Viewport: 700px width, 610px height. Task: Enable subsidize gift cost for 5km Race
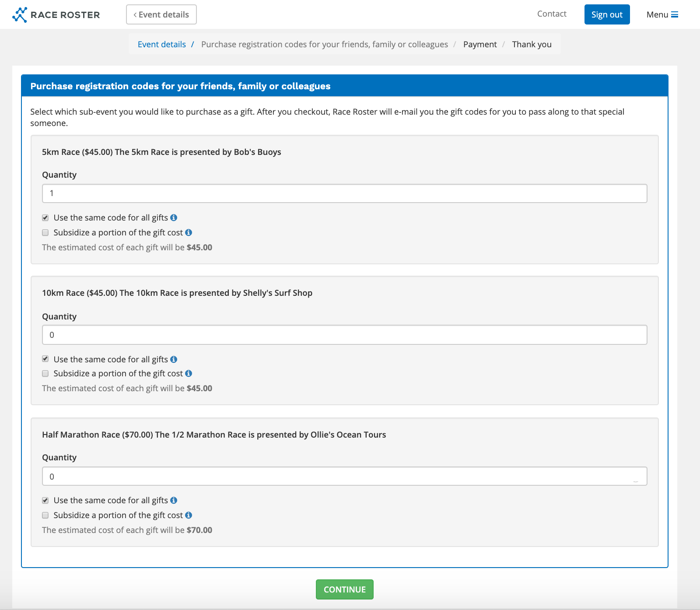click(x=45, y=233)
